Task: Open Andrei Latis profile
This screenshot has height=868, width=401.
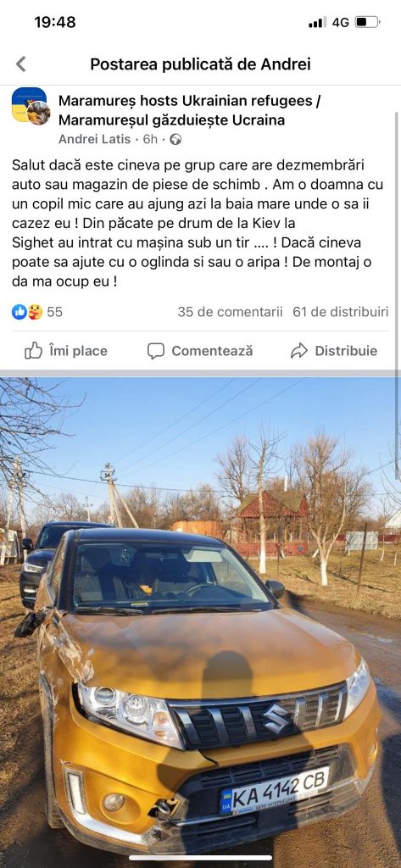Action: (x=94, y=140)
